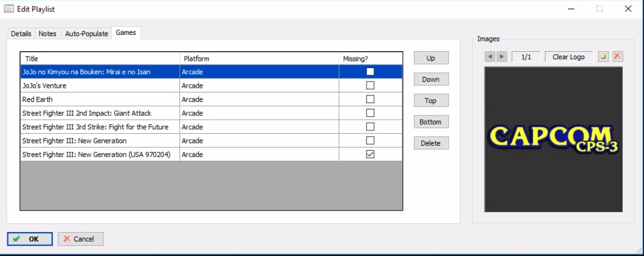Sort by the Title column header
The image size is (644, 256).
[100, 59]
